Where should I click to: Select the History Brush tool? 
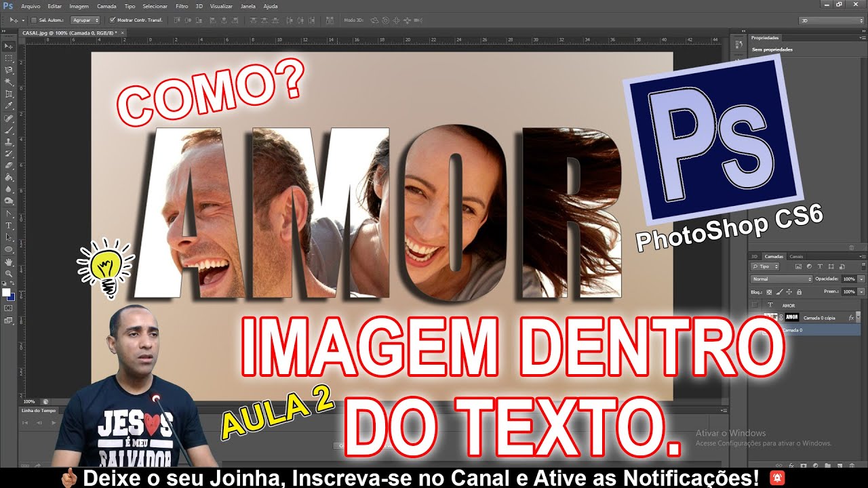pyautogui.click(x=9, y=153)
